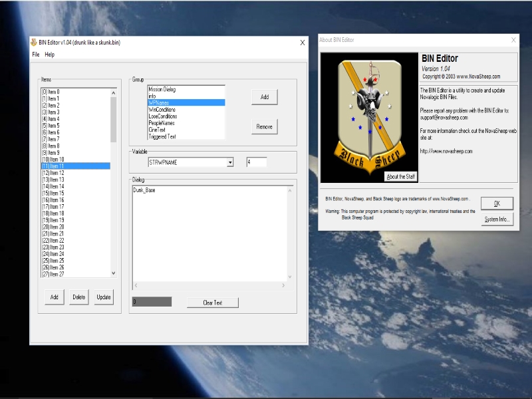Select '[9] Item 9' in Items list
532x399 pixels.
[x=76, y=153]
